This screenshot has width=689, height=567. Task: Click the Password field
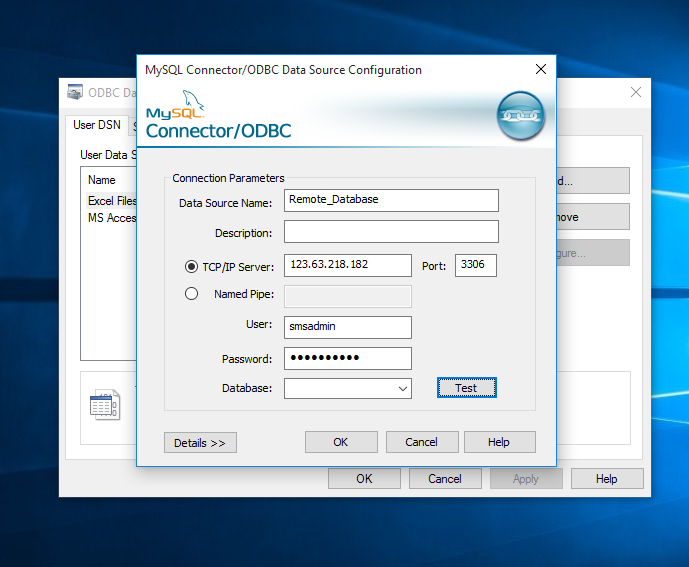[347, 358]
